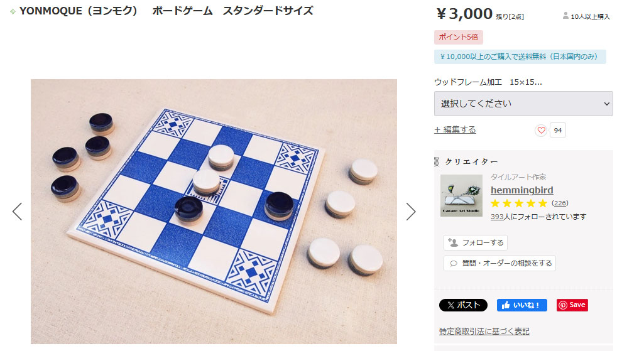This screenshot has height=351, width=644.
Task: Open 質問・オーダーの相談をする button
Action: point(499,263)
